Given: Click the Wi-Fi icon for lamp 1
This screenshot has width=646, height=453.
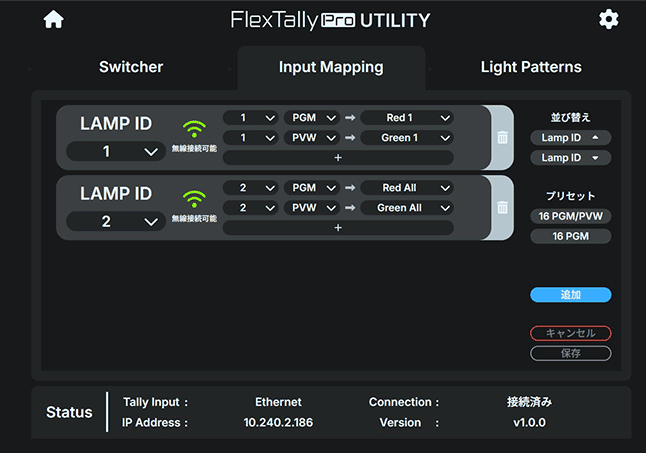Looking at the screenshot, I should tap(193, 129).
